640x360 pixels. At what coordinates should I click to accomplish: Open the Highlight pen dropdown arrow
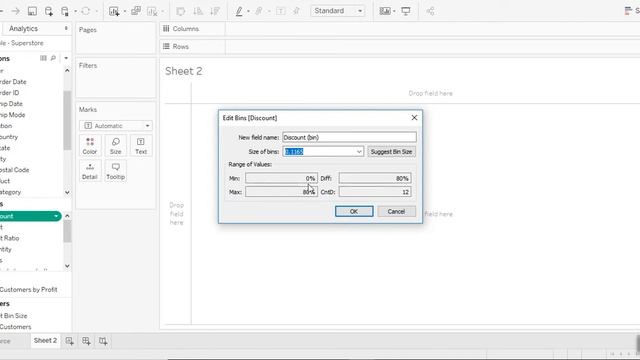[248, 11]
